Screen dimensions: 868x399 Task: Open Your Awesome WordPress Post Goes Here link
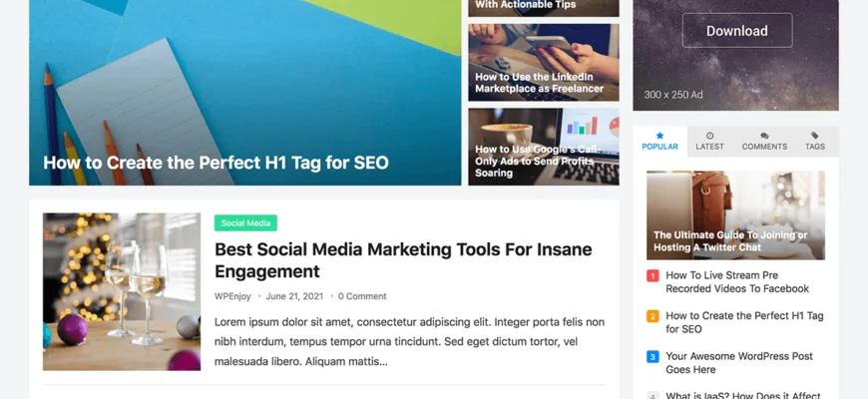739,362
